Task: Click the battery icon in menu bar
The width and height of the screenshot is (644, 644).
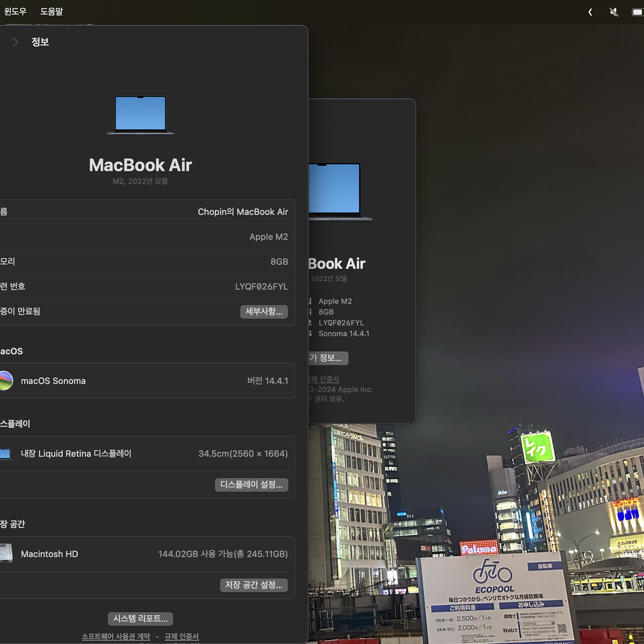Action: tap(638, 12)
